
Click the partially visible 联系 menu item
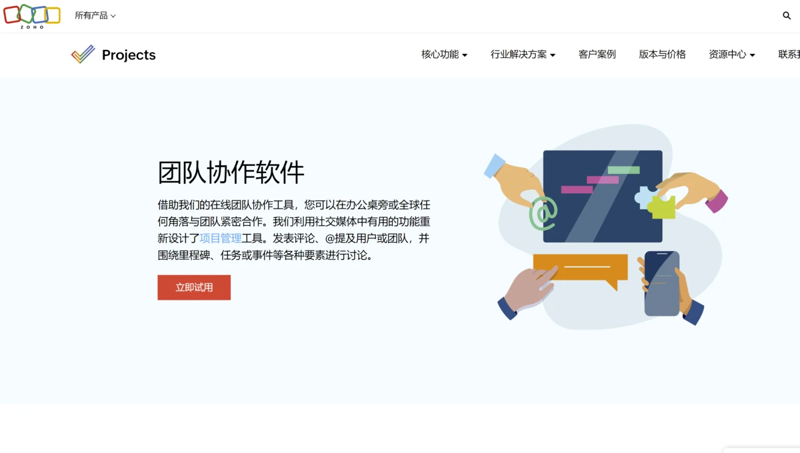click(789, 54)
